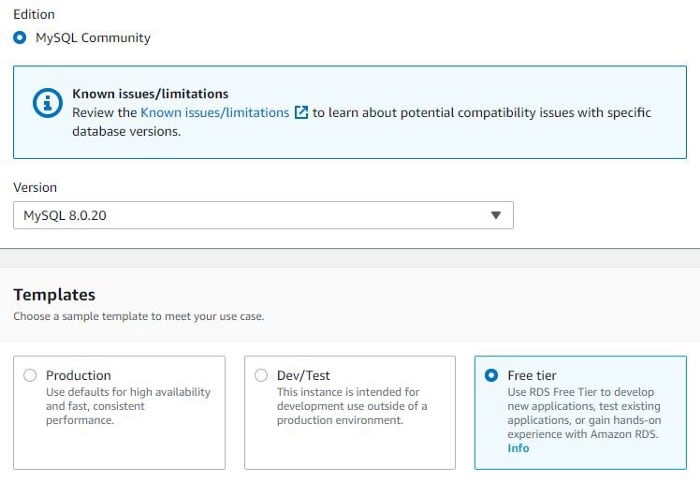Screen dimensions: 700x480
Task: Select the Free tier radio button
Action: (491, 375)
